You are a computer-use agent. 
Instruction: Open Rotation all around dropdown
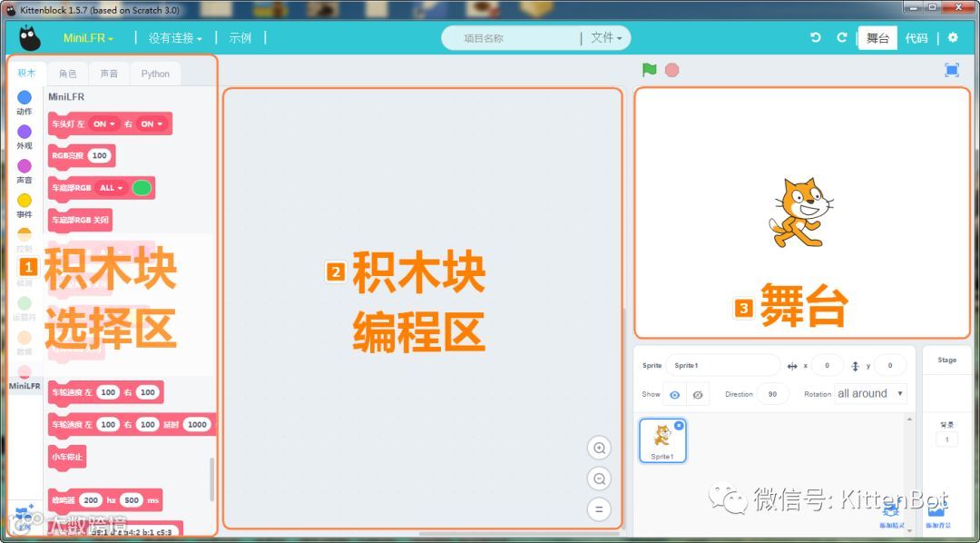[x=870, y=393]
